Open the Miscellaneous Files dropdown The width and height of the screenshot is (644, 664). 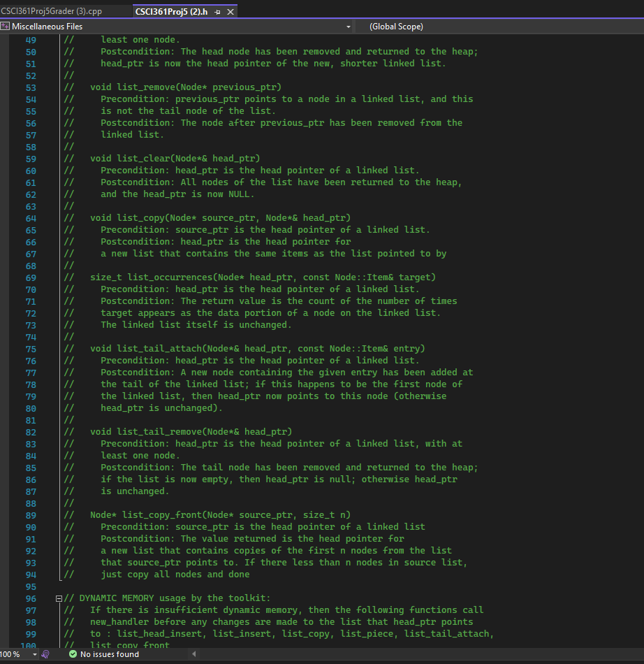[348, 26]
